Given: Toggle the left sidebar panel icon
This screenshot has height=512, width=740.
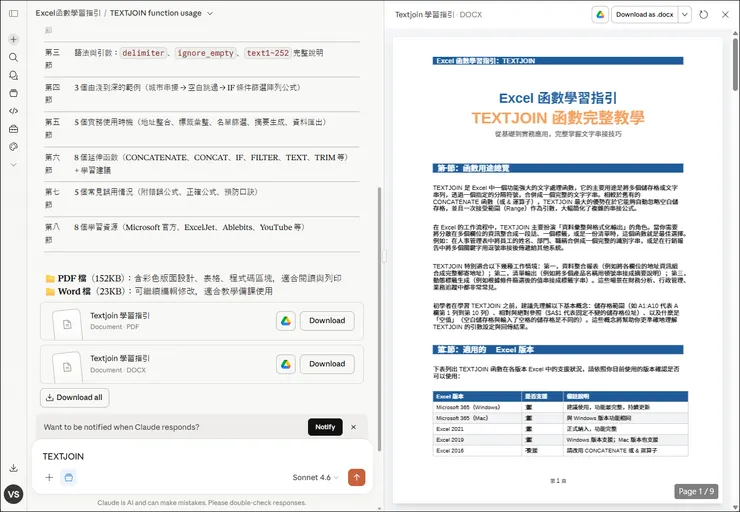Looking at the screenshot, I should click(13, 13).
